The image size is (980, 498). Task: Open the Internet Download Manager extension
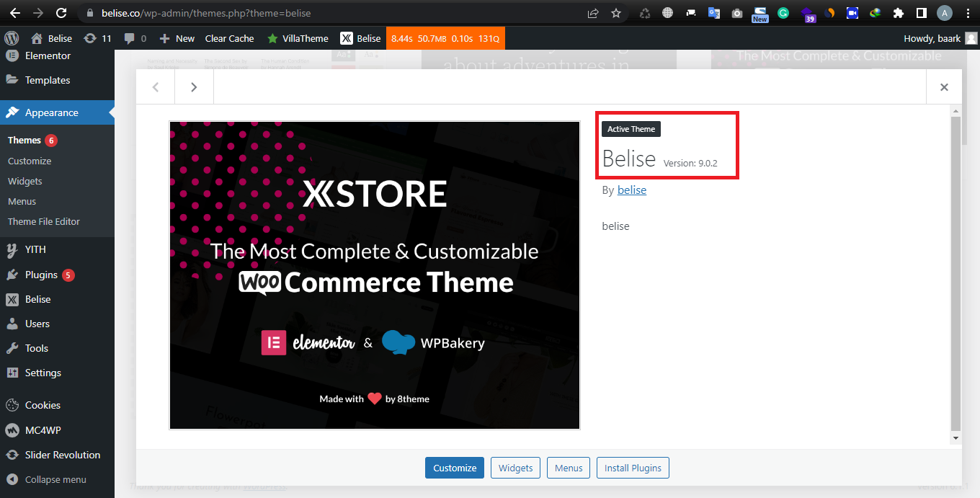pos(876,13)
